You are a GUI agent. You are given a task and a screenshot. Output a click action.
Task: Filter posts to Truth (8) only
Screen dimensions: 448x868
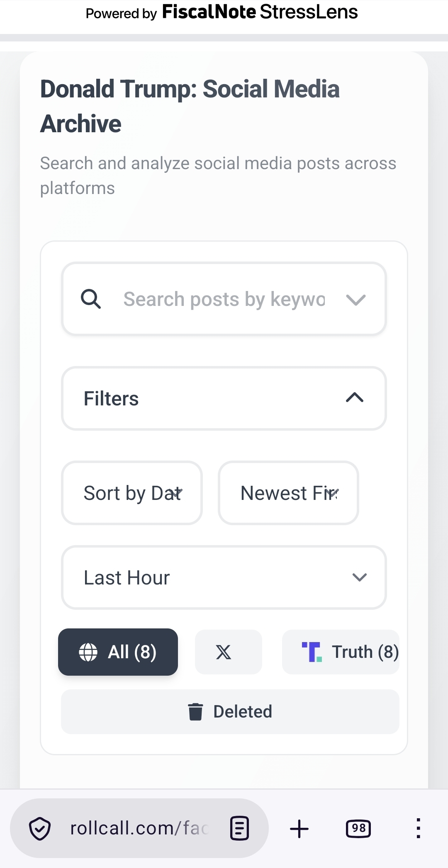coord(341,652)
